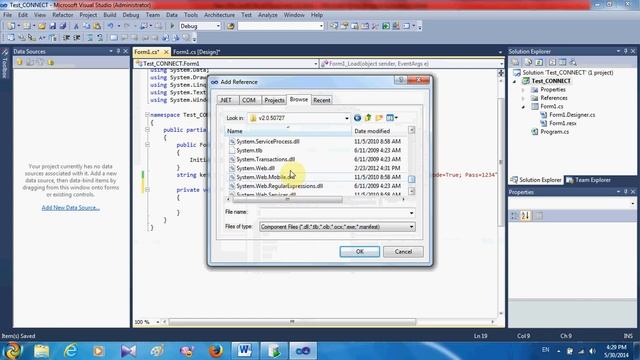Click the Save All toolbar icon
Screen dimensions: 640x360
(62, 26)
